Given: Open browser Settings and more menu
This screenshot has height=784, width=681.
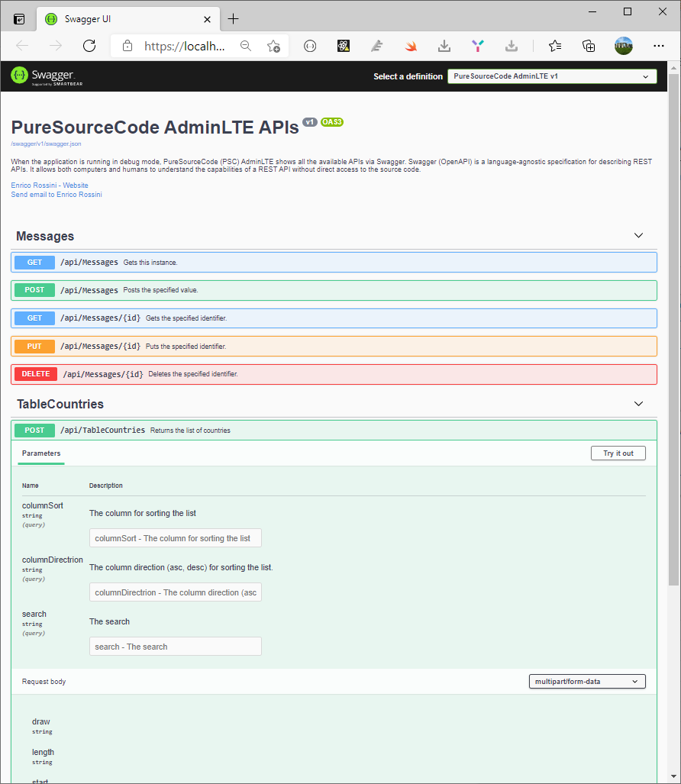Looking at the screenshot, I should pos(659,46).
